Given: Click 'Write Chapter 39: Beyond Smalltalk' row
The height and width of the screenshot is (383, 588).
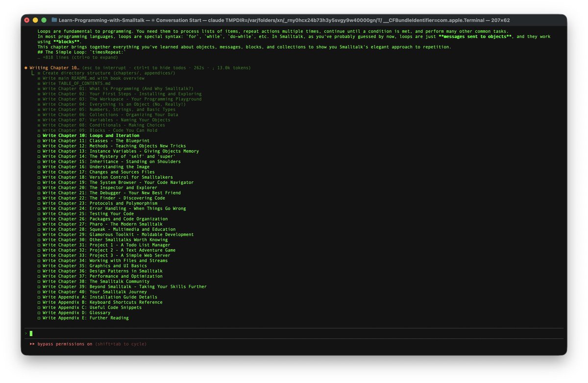Looking at the screenshot, I should point(122,286).
